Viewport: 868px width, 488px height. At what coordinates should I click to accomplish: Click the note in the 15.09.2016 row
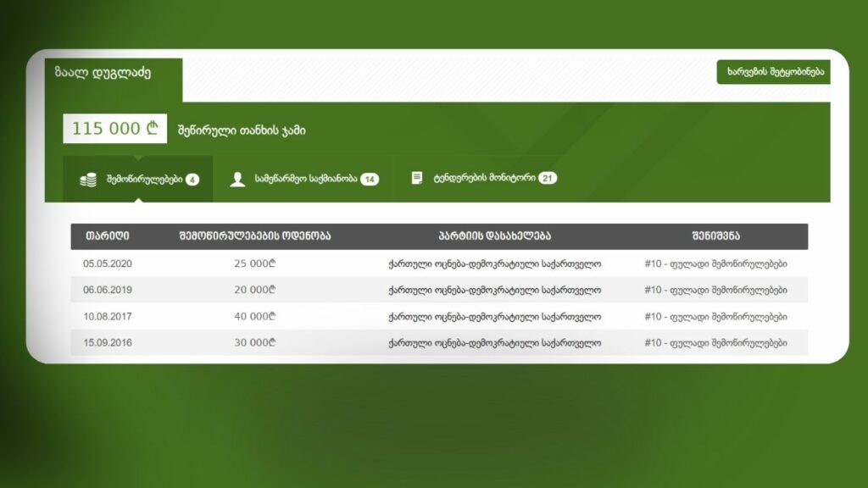pyautogui.click(x=715, y=343)
